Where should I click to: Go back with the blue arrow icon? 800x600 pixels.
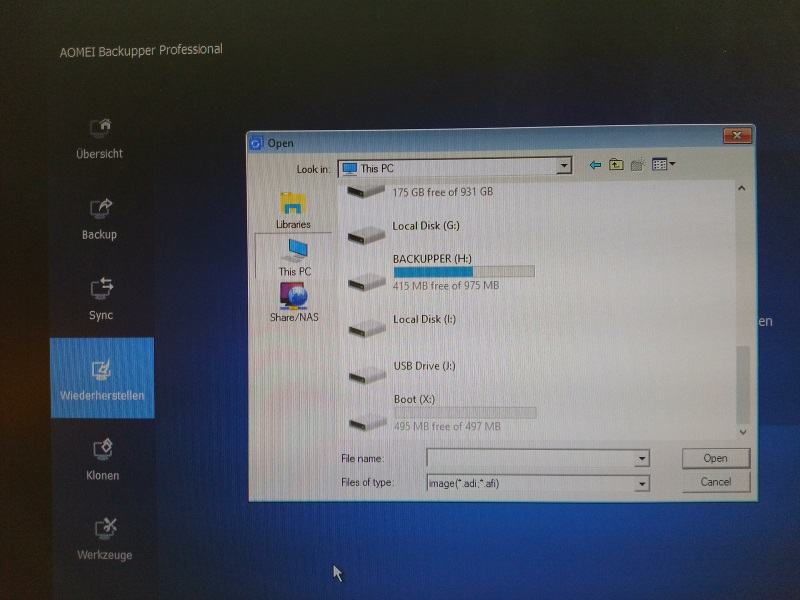click(595, 165)
